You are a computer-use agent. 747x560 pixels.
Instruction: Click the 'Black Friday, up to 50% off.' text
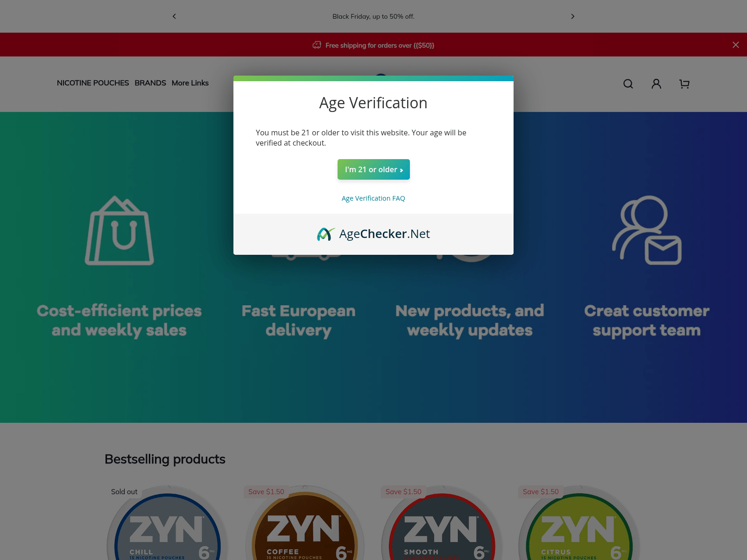(x=373, y=16)
